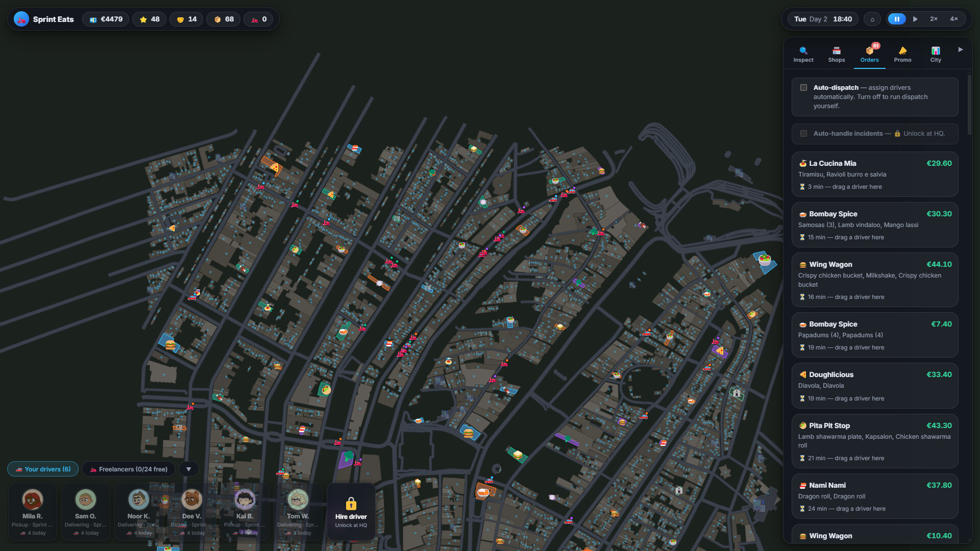
Task: Select the Doughlicious €33.40 order
Action: click(x=875, y=386)
